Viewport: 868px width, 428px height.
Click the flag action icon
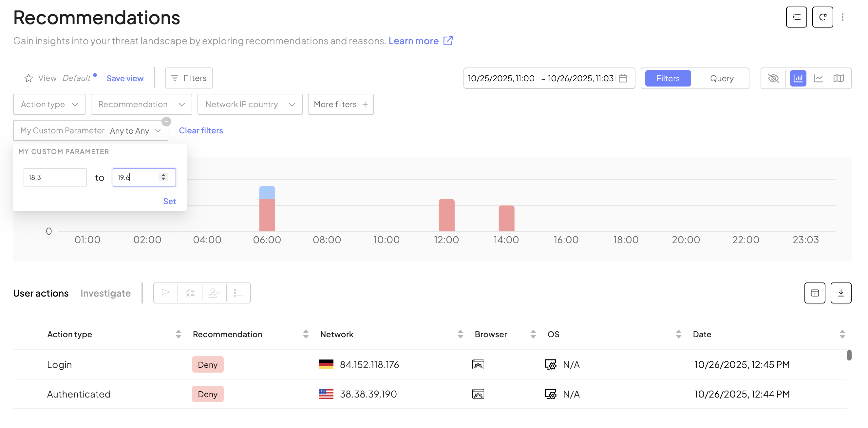point(165,293)
